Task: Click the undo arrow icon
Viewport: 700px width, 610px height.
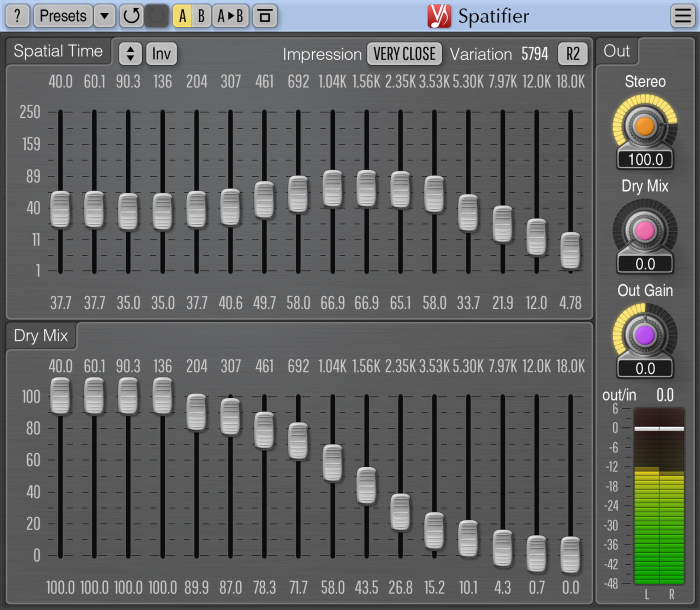Action: 131,16
